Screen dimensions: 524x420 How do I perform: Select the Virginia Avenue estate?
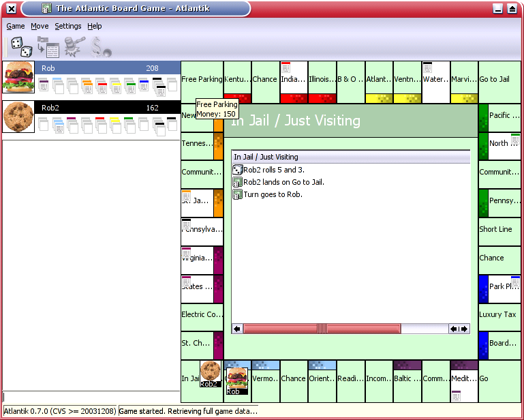pyautogui.click(x=202, y=260)
